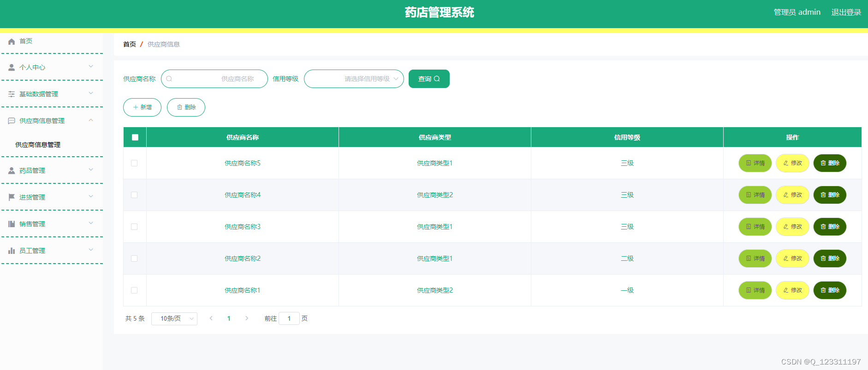Screen dimensions: 868x370
Task: Click 修改 pencil icon for 供应商名称4
Action: pos(786,195)
